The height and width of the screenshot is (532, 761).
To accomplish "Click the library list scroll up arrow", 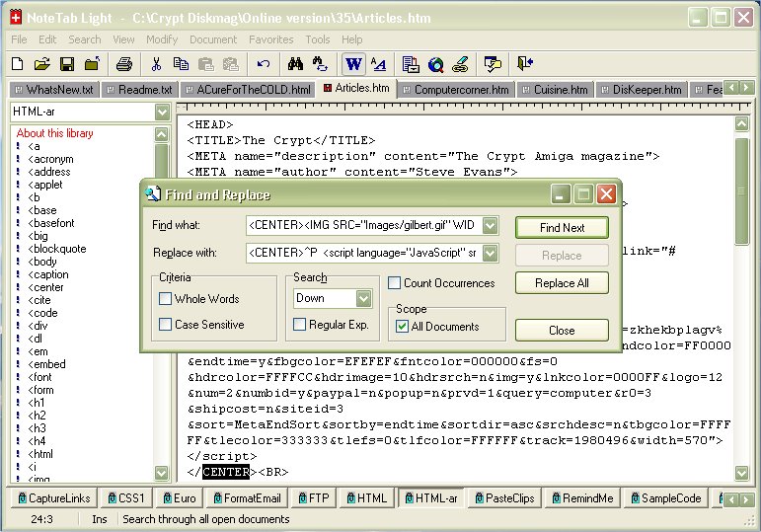I will (x=162, y=134).
